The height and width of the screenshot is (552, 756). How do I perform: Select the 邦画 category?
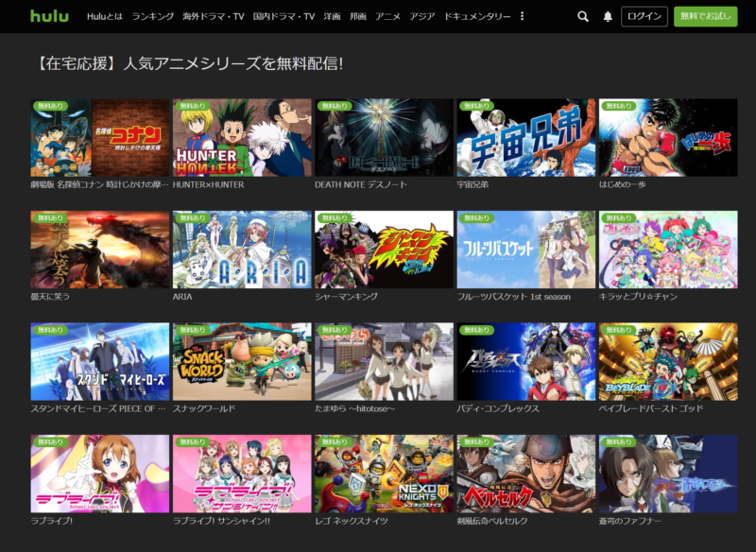pyautogui.click(x=358, y=16)
